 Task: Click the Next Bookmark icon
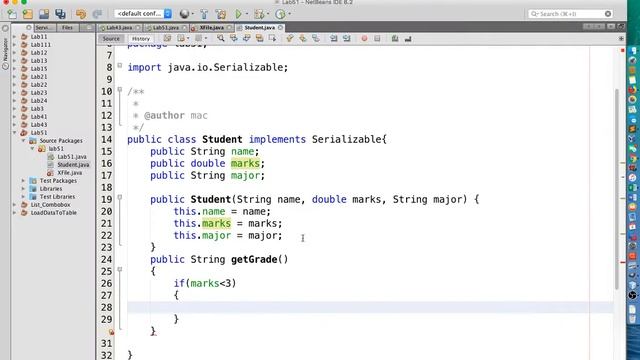pyautogui.click(x=303, y=38)
